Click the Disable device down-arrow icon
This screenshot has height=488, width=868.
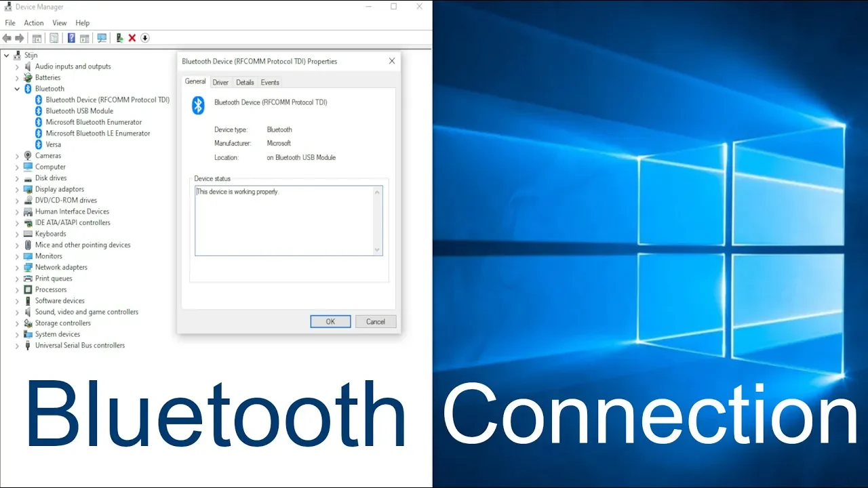[x=145, y=38]
